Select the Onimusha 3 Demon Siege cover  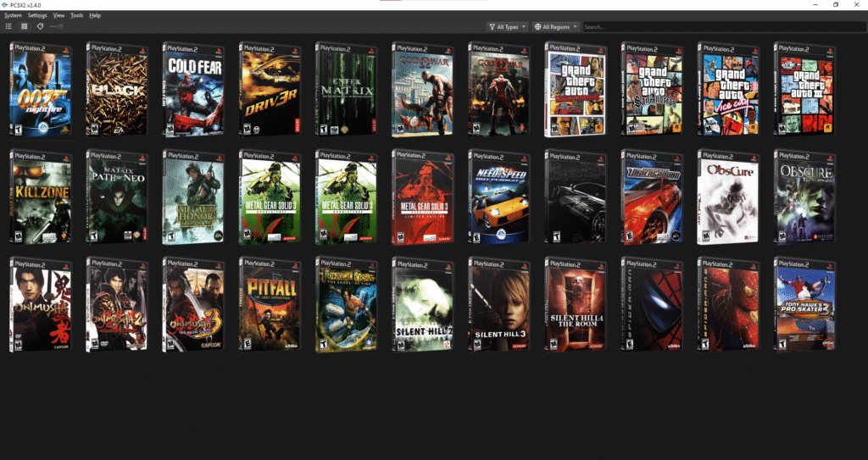[x=193, y=305]
